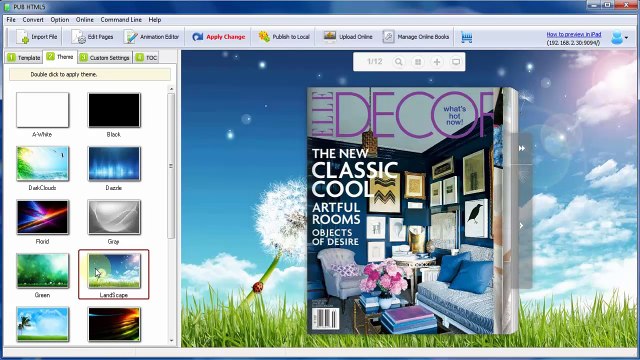The image size is (640, 360).
Task: Open Manage Online Books
Action: coord(416,37)
